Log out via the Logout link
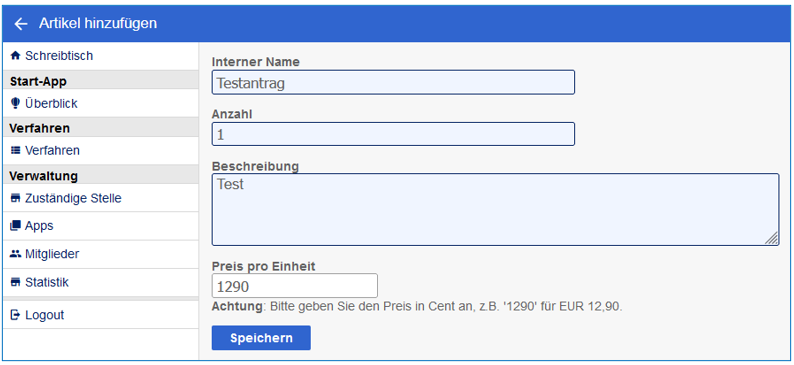The width and height of the screenshot is (794, 365). 100,315
